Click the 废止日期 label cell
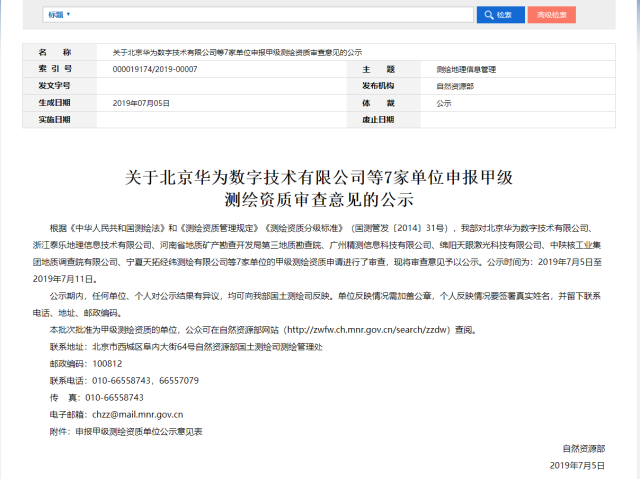The width and height of the screenshot is (640, 479). coord(383,120)
